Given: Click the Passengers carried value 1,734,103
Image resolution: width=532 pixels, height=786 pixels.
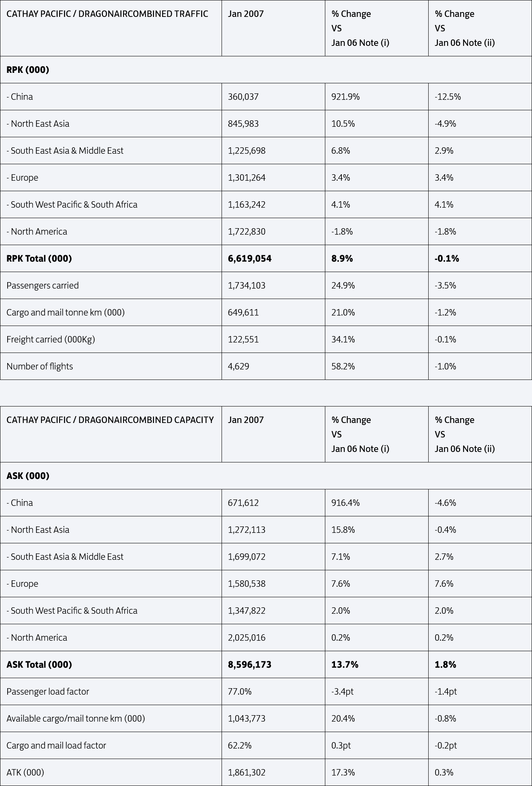Looking at the screenshot, I should 246,285.
